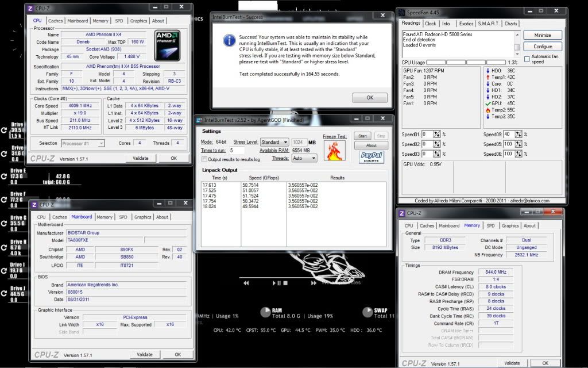Click the SpeedFan event log scrollbar
This screenshot has height=368, width=588.
(517, 44)
